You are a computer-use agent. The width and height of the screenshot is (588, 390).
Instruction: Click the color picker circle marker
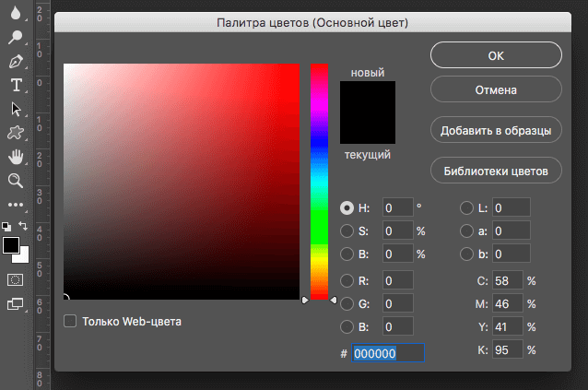click(x=65, y=298)
